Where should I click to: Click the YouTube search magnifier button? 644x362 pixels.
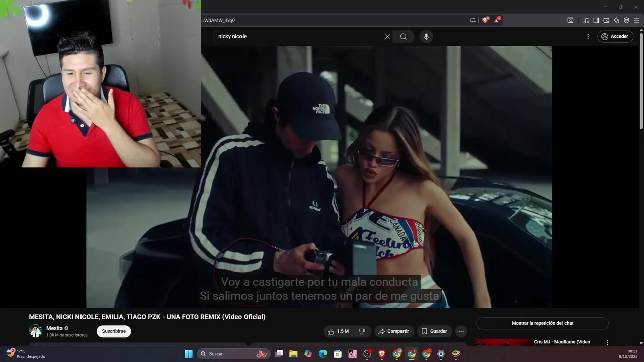pyautogui.click(x=404, y=36)
